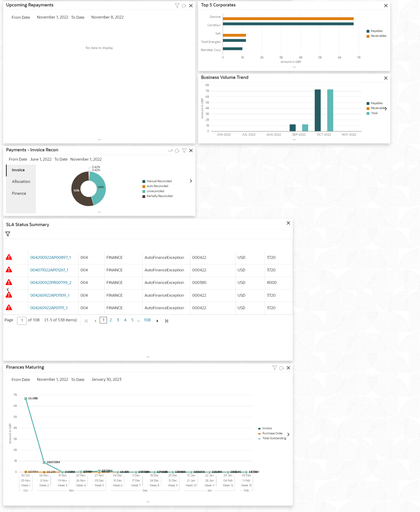The image size is (420, 512).
Task: Click Danone receivables bar in Top 5 Corporates
Action: point(288,19)
